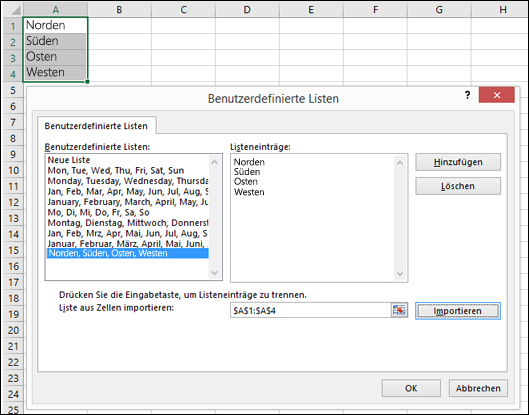Click 'Osten' in the Listeneinträge box

246,182
